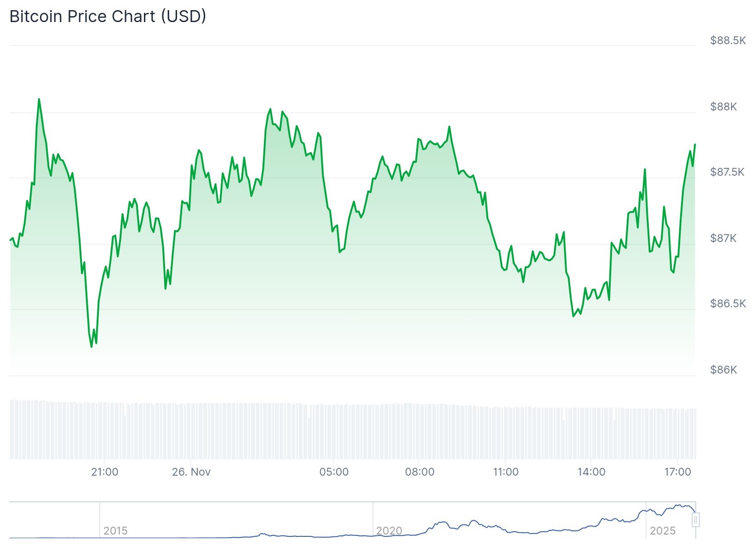Click the $86.5K price axis label

click(x=728, y=304)
